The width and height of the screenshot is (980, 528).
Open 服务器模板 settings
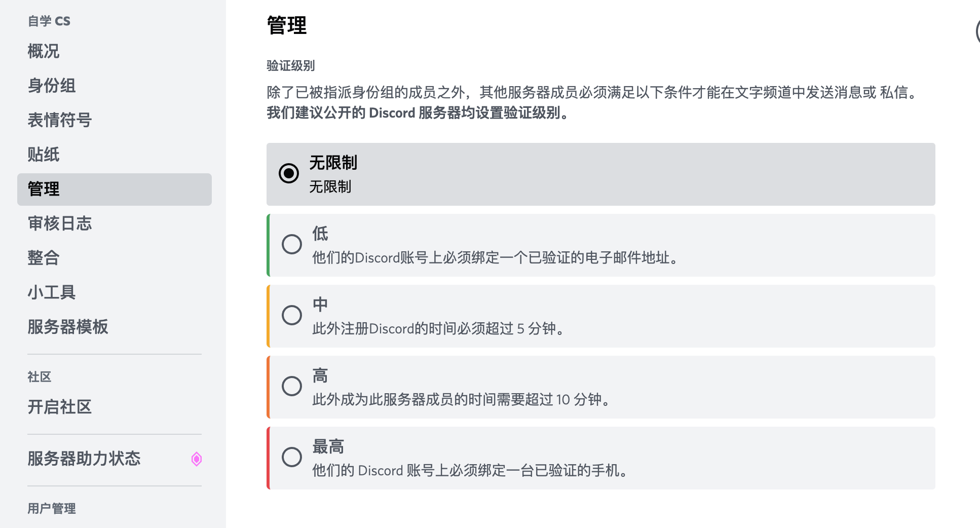[x=68, y=327]
